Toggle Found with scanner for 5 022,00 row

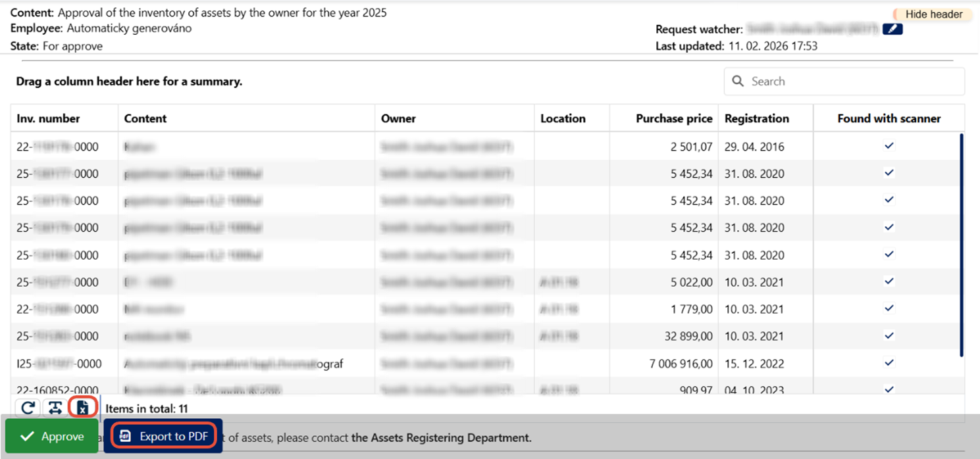(889, 281)
